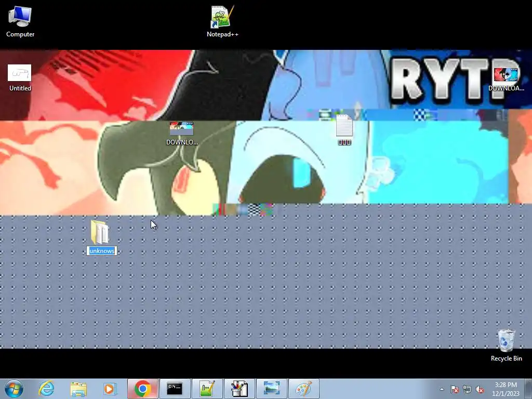Open the Computer desktop icon
Image resolution: width=532 pixels, height=399 pixels.
click(x=20, y=22)
